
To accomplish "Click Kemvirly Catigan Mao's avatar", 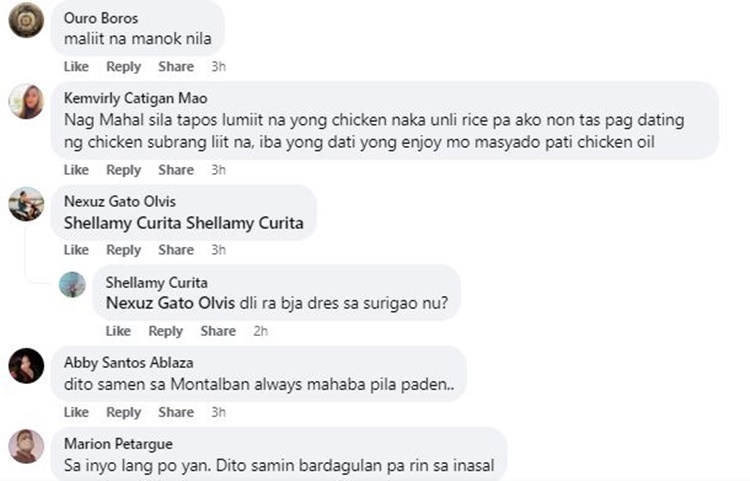I will point(26,101).
